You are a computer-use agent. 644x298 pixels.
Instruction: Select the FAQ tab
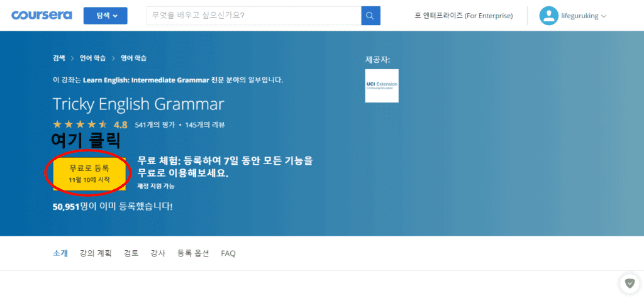pos(228,253)
